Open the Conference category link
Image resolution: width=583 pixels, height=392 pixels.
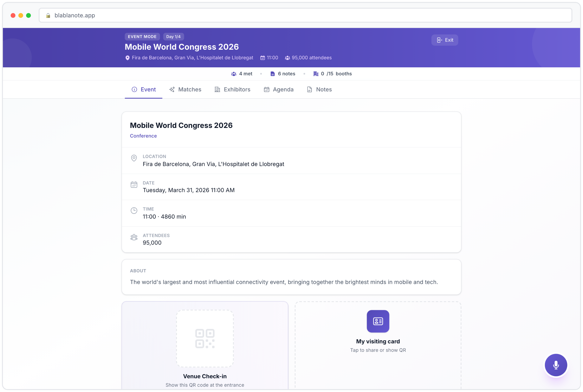[143, 136]
